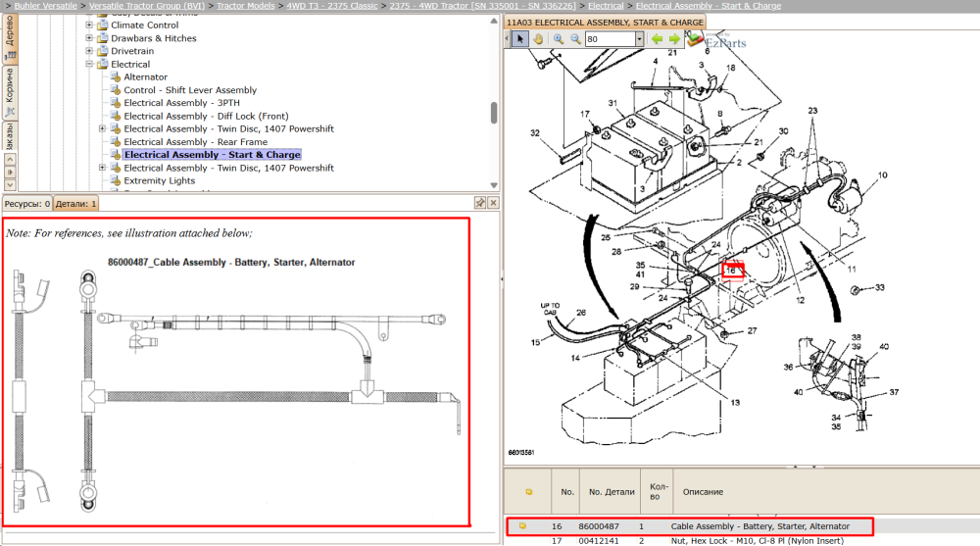Expand the Climate Control tree node

pyautogui.click(x=89, y=25)
